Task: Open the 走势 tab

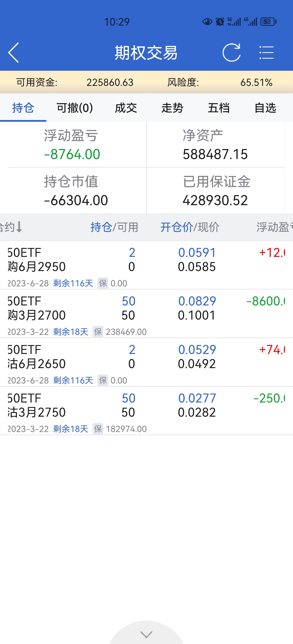Action: (172, 108)
